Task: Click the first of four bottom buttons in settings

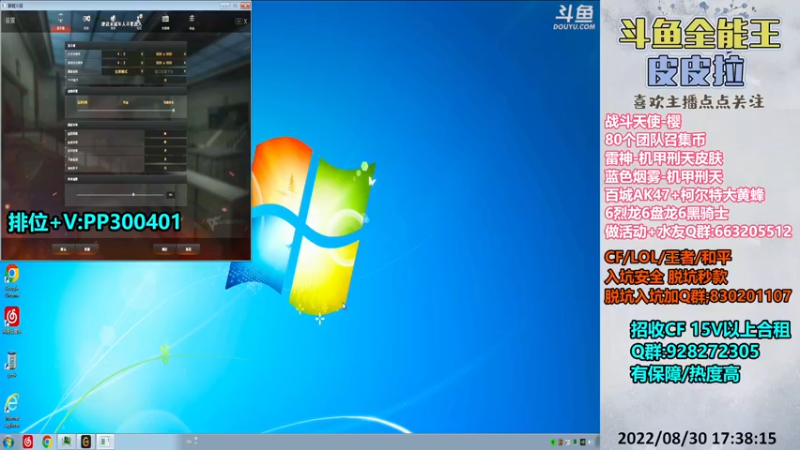Action: [x=63, y=249]
